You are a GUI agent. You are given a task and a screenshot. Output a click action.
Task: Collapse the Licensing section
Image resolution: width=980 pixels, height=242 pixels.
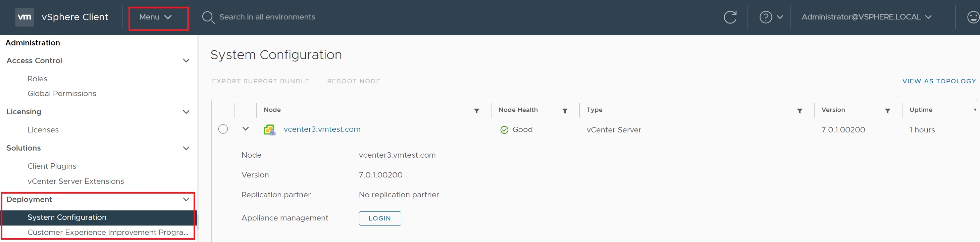186,112
